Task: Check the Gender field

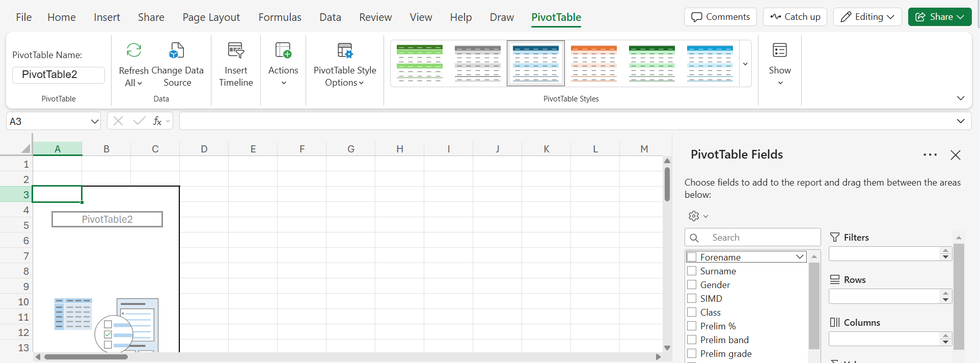Action: [692, 284]
